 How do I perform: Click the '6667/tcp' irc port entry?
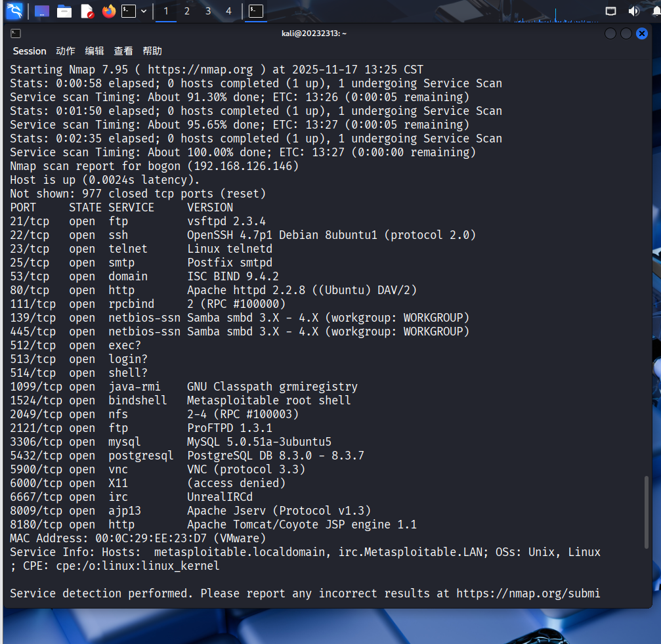point(36,497)
